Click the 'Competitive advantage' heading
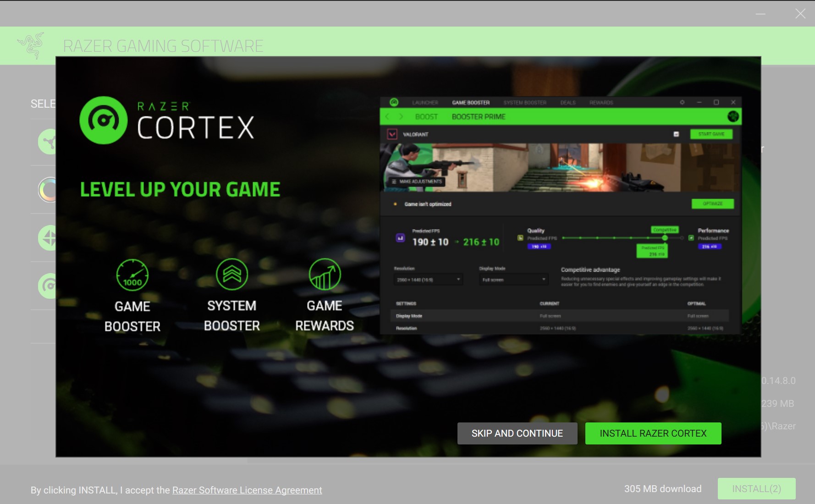The width and height of the screenshot is (815, 504). (590, 270)
